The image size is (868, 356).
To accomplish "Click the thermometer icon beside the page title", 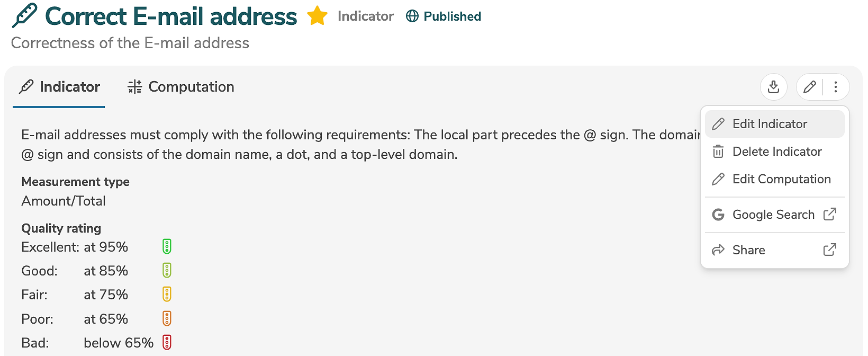I will (x=25, y=16).
